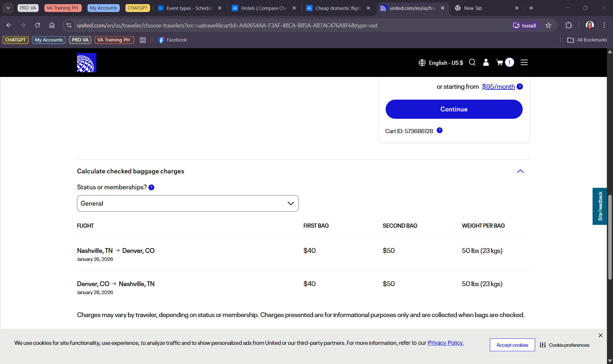Viewport: 613px width, 364px height.
Task: Open the hamburger menu in header
Action: [524, 63]
